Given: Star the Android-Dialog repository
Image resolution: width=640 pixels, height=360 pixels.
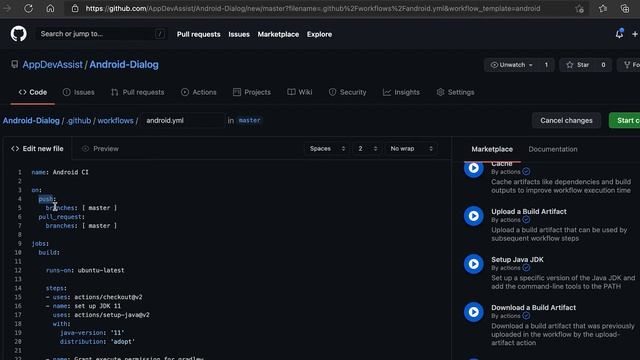Looking at the screenshot, I should 578,65.
